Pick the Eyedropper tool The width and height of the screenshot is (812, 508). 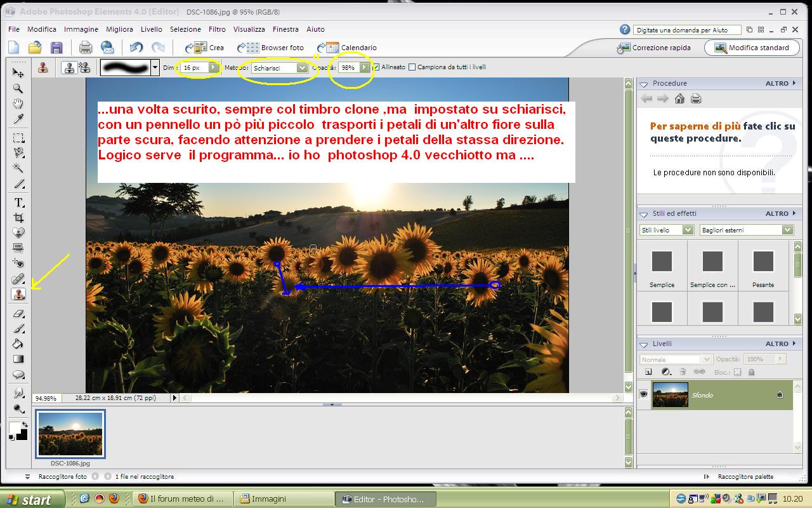19,120
